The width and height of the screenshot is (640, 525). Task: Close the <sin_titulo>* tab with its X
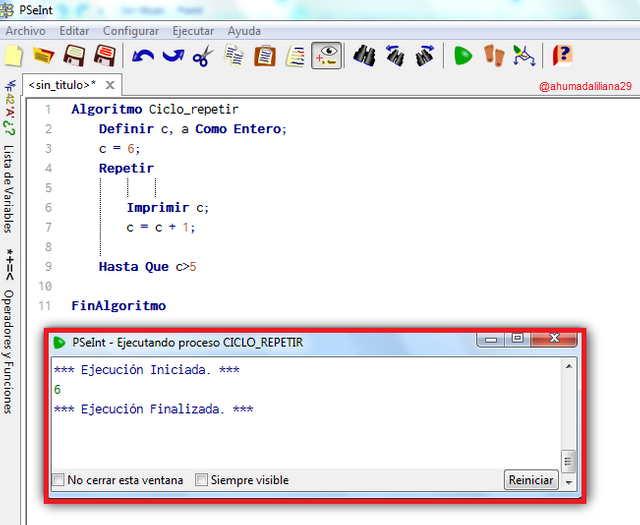coord(110,85)
